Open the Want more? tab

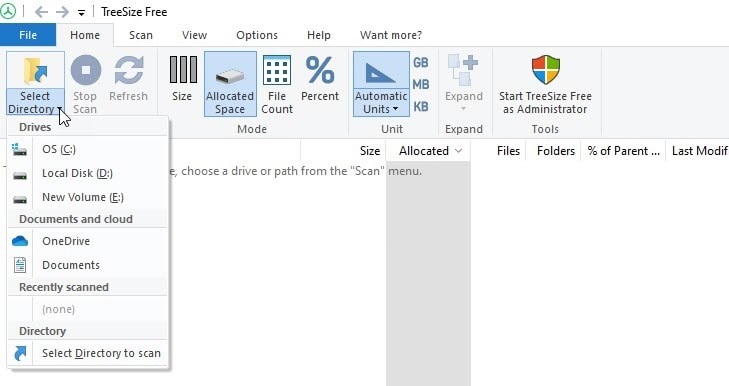tap(391, 35)
